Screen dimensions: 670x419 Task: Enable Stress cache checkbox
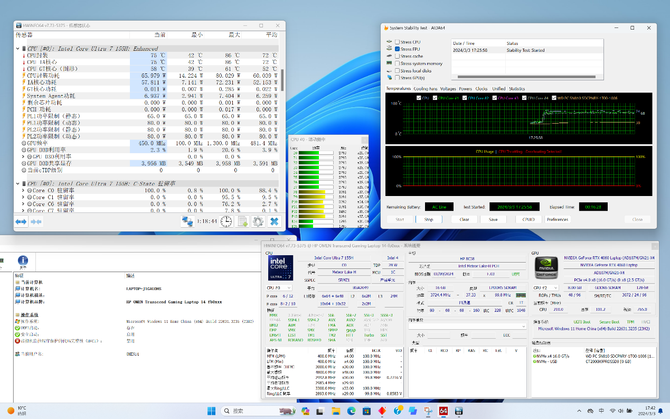pos(397,56)
